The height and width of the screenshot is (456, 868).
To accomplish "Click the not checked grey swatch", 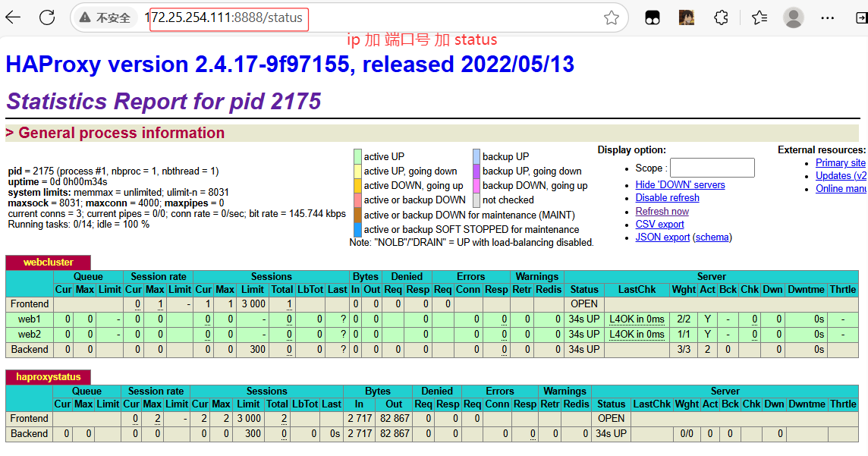I will [x=476, y=200].
